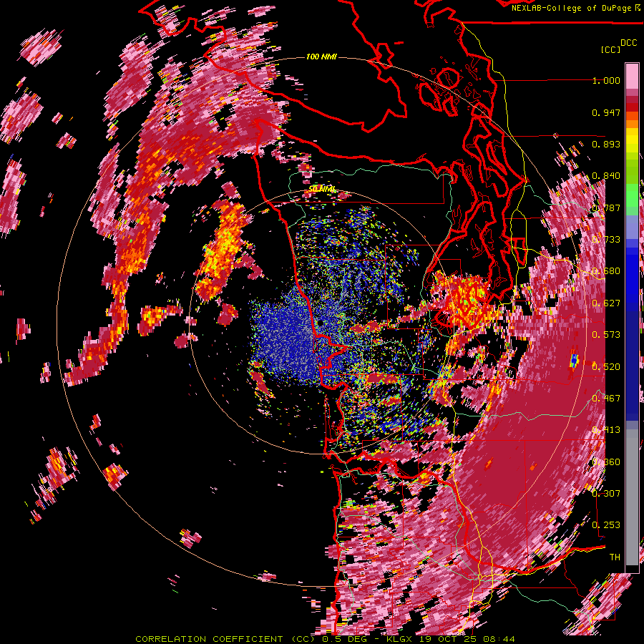
Task: Click the 0.733 legend value
Action: click(606, 240)
